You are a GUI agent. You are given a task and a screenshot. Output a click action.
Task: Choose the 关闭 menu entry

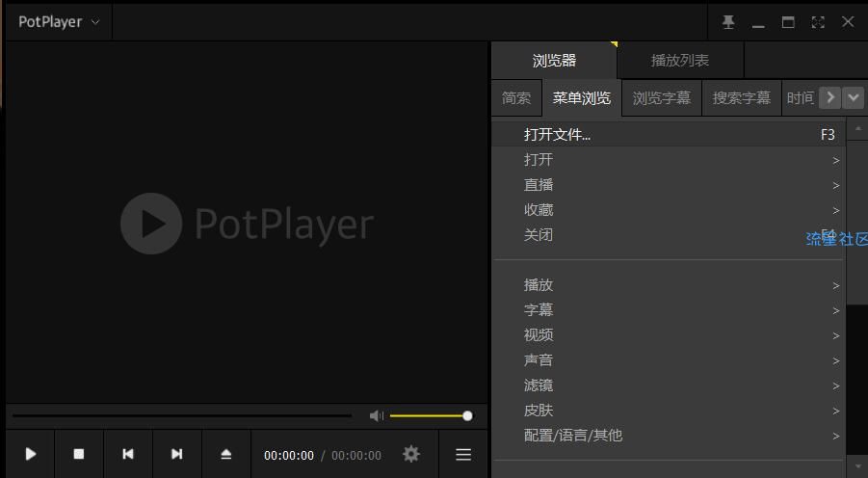tap(669, 235)
